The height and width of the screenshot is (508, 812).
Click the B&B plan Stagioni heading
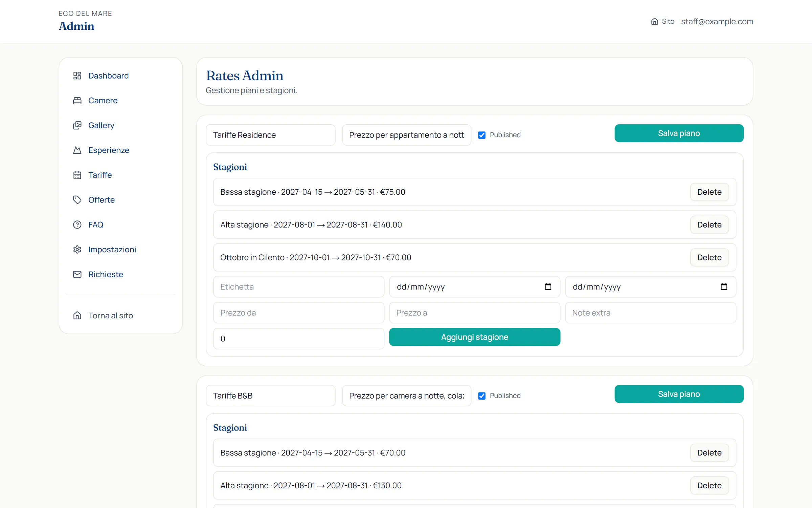[230, 428]
